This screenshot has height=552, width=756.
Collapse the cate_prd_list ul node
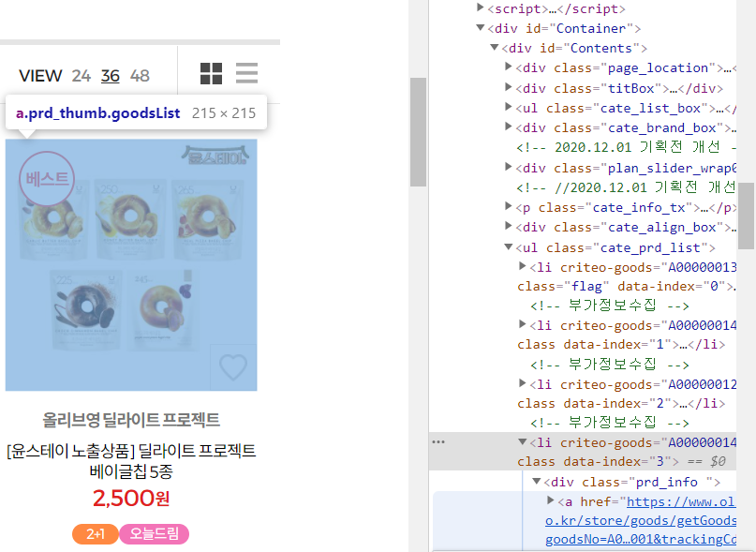pyautogui.click(x=508, y=246)
